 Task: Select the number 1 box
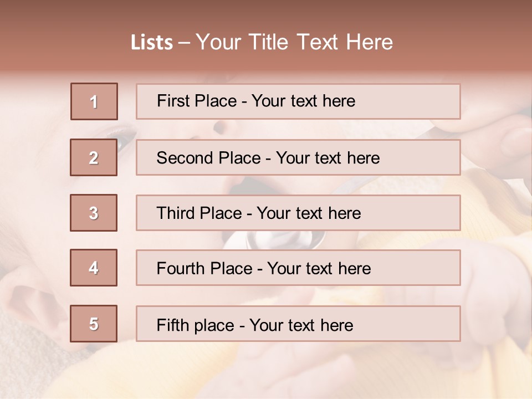point(94,101)
